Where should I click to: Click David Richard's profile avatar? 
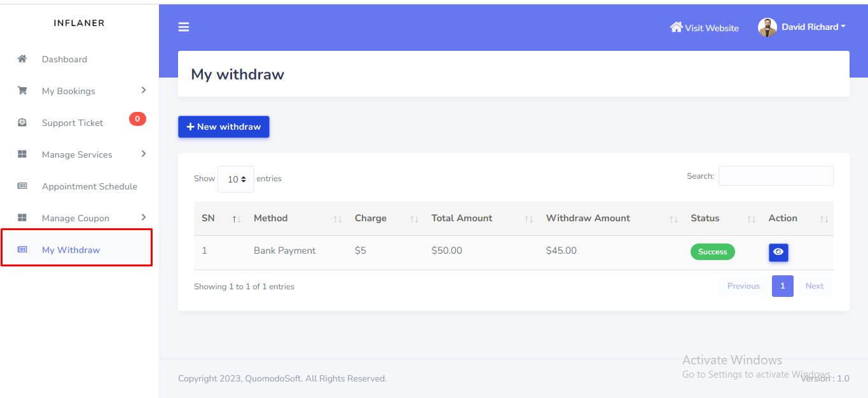tap(768, 27)
